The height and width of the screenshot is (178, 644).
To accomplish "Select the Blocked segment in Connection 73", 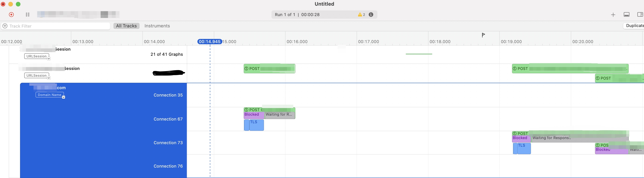I will coord(521,138).
